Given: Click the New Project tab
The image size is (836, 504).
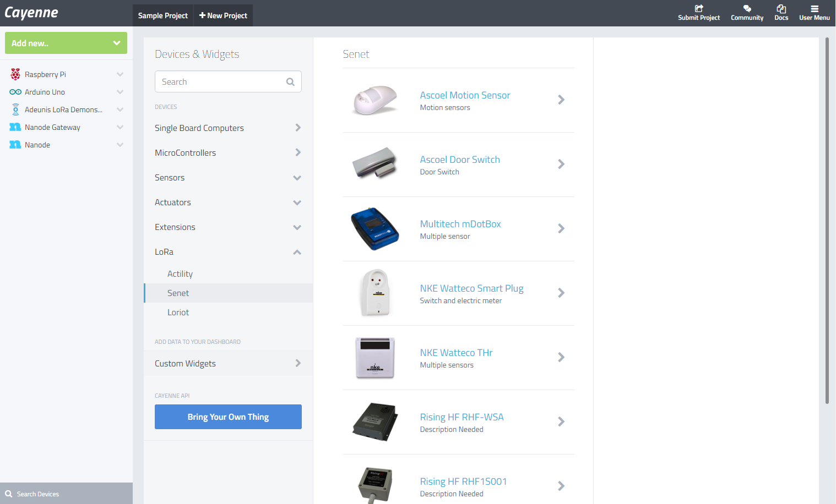Looking at the screenshot, I should [x=223, y=15].
